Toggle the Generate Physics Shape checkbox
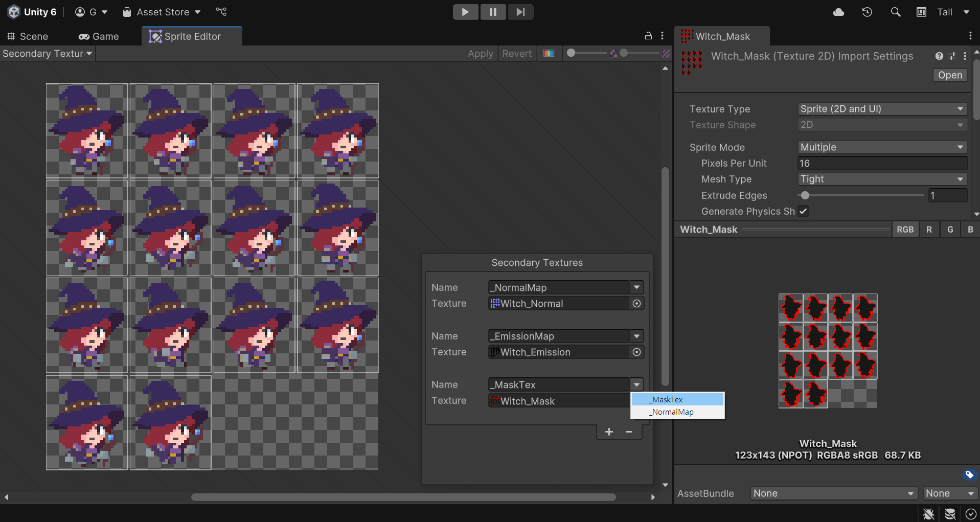 click(x=803, y=211)
